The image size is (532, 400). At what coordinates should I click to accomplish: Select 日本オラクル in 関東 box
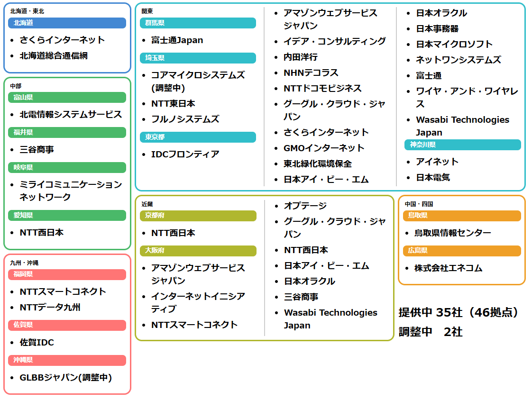click(441, 13)
